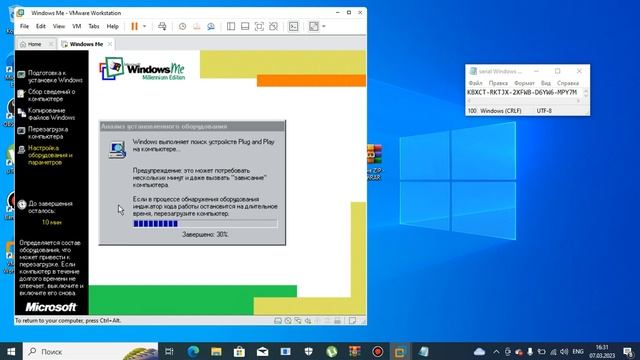Send Ctrl+Alt+Del to the virtual machine
This screenshot has width=640, height=360.
[x=162, y=27]
